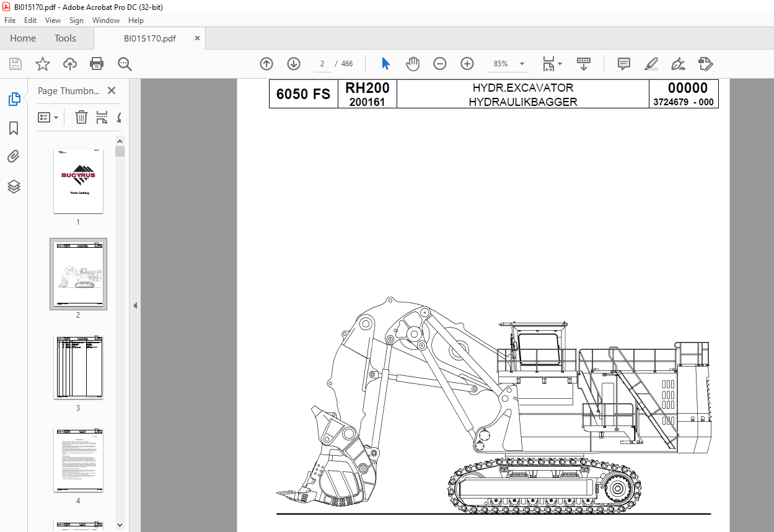Click the thumbnails panel scrollbar up arrow
This screenshot has height=532, width=774.
pos(120,141)
